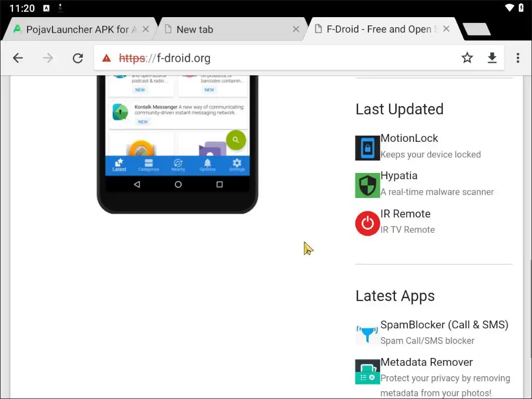Click the download notification icon in status bar
Viewport: 532px width, 399px height.
tap(60, 8)
